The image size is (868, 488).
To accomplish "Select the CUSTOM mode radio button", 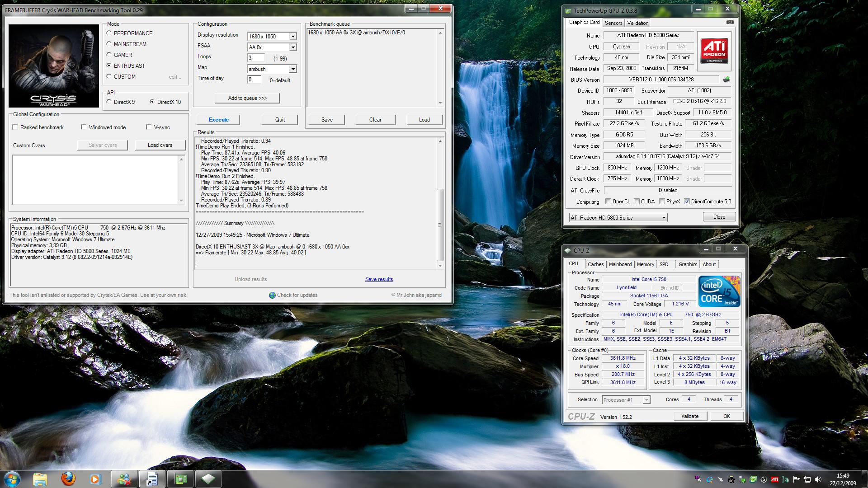I will coord(109,76).
